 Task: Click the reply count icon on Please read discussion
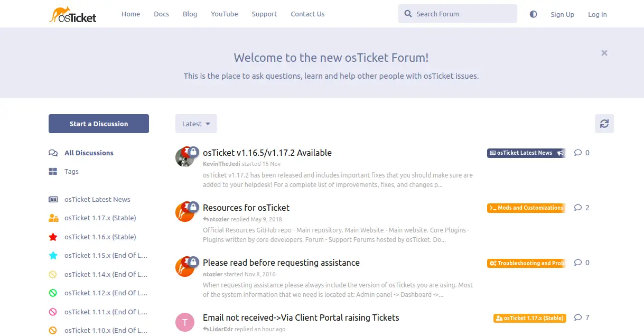[x=578, y=263]
